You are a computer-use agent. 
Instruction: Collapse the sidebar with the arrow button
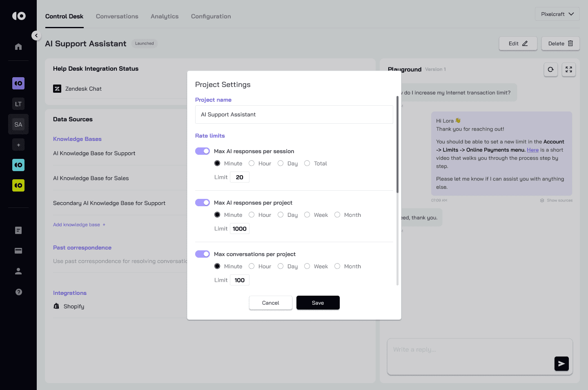(x=36, y=36)
